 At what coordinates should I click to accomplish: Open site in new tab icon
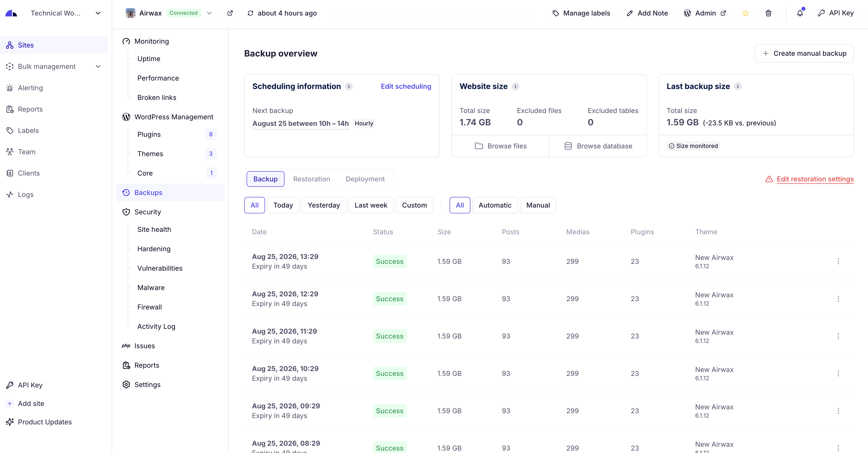(230, 13)
